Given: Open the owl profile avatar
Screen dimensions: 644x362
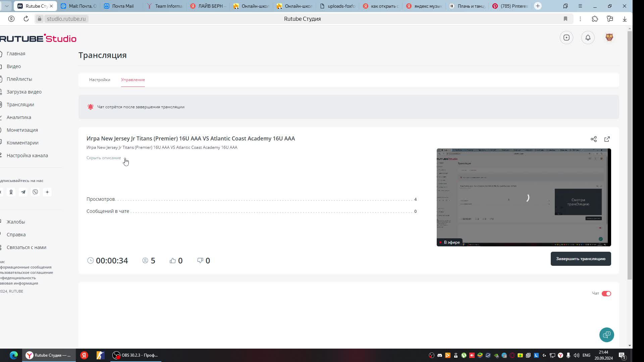Looking at the screenshot, I should click(609, 38).
